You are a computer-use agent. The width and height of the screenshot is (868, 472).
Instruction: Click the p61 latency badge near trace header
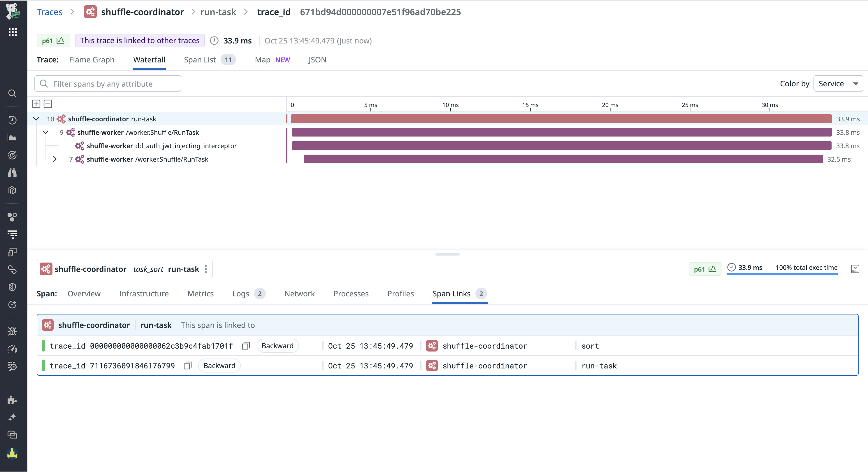(x=53, y=41)
